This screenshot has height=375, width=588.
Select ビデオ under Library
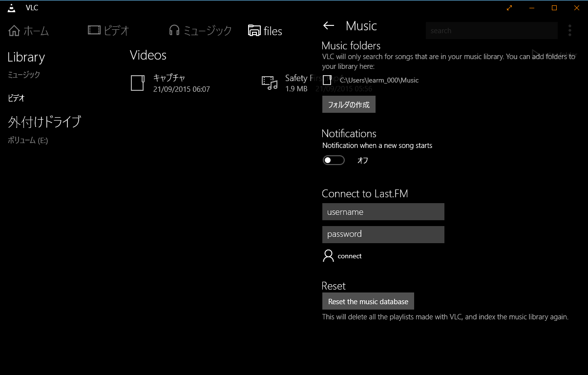coord(16,98)
